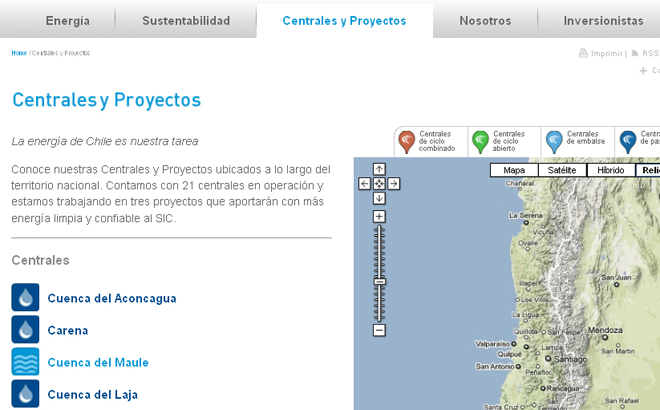Screen dimensions: 660x410
Task: Click the Valparaíso city marker on map
Action: pyautogui.click(x=514, y=344)
